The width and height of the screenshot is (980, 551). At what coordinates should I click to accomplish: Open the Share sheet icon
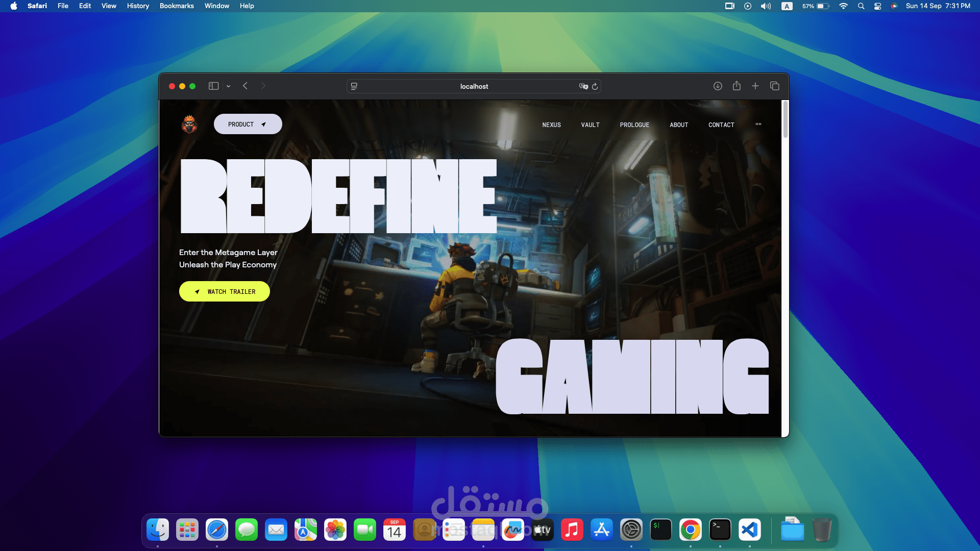(x=737, y=86)
